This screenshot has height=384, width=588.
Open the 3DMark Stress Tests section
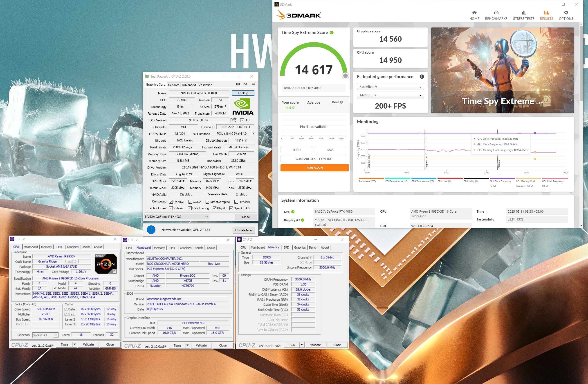[x=523, y=15]
